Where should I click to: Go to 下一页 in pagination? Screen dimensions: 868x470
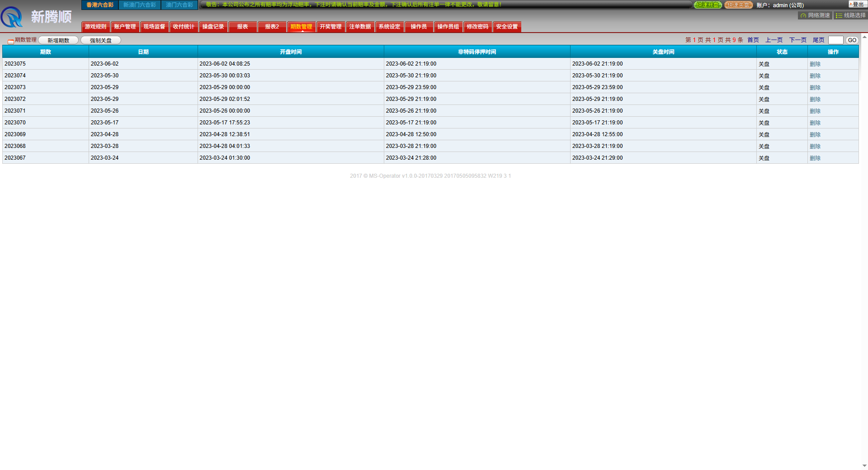click(797, 40)
